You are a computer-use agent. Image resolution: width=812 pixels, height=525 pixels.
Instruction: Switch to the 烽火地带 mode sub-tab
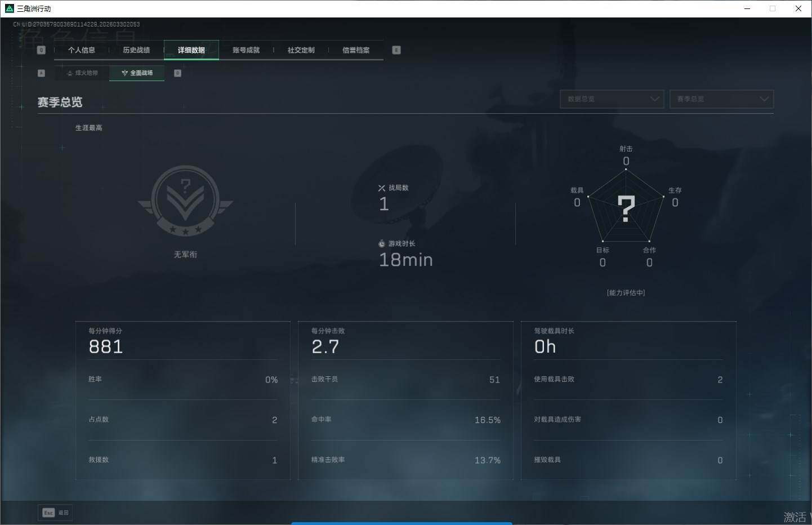click(82, 73)
